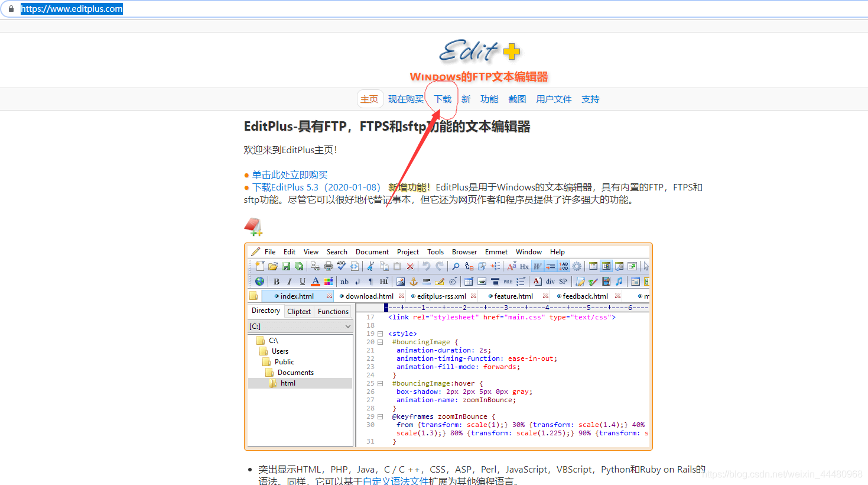Switch to the Functions tab
The image size is (868, 485).
[x=333, y=312]
